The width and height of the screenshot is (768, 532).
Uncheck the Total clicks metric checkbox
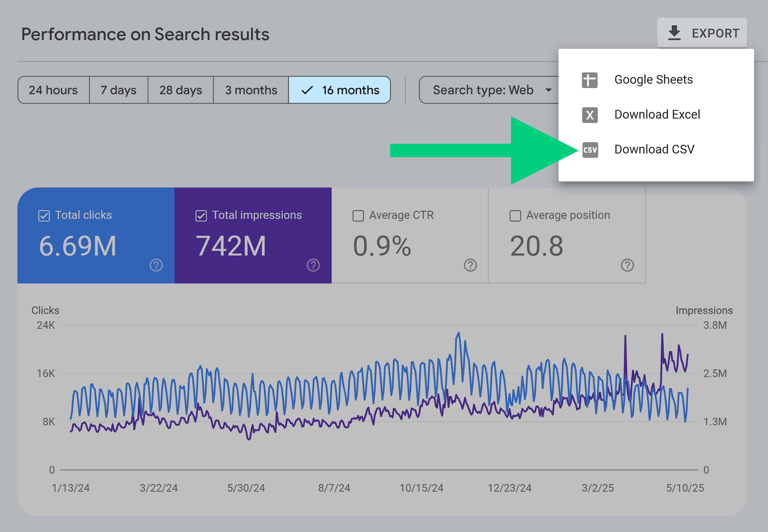[44, 215]
